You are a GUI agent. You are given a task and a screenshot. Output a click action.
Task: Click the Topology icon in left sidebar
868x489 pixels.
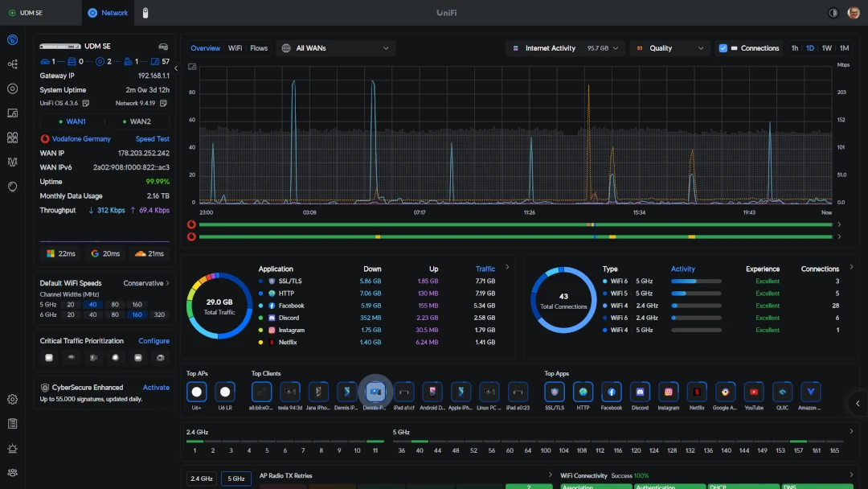point(12,64)
